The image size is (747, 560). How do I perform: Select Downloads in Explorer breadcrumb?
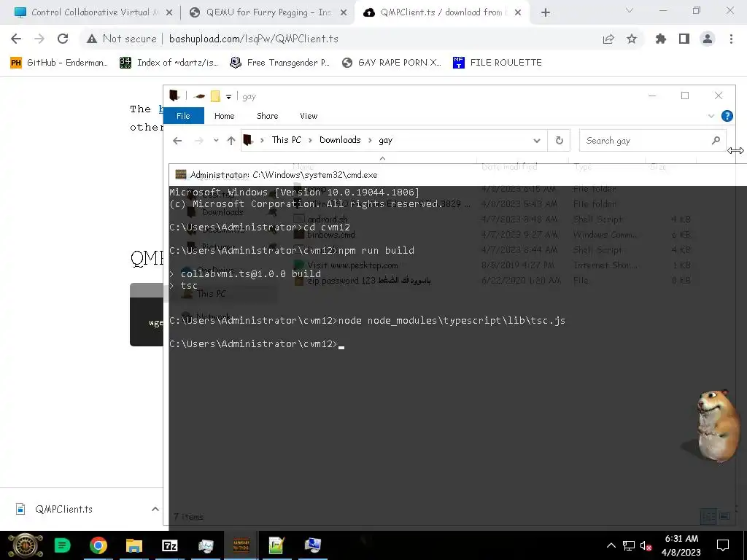pyautogui.click(x=340, y=140)
